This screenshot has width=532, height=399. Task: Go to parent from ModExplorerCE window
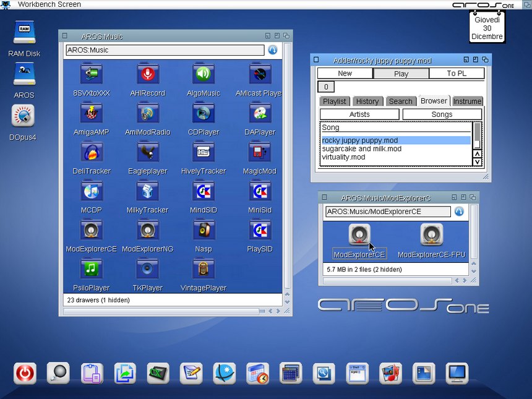pyautogui.click(x=459, y=212)
